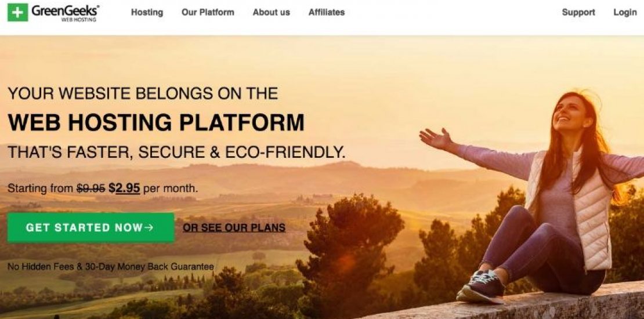Click the arrow inside Get Started Now
Viewport: 644px width, 319px height.
click(x=149, y=227)
